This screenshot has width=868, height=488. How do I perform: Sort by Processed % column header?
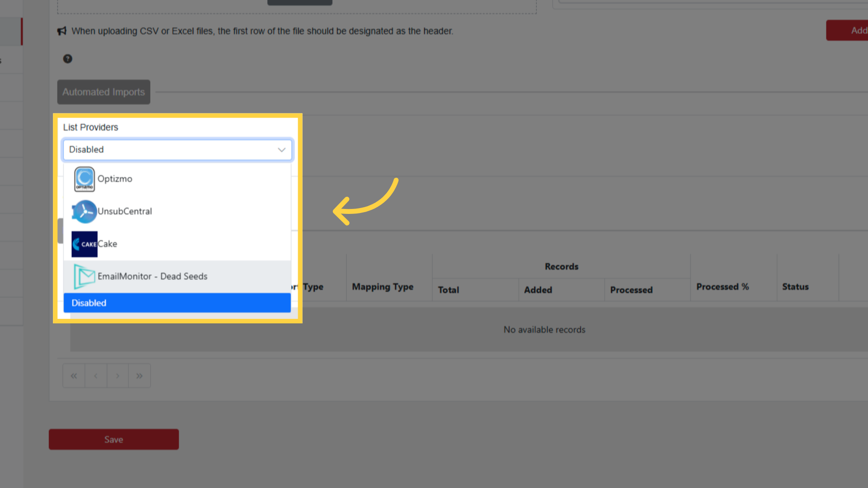coord(722,287)
